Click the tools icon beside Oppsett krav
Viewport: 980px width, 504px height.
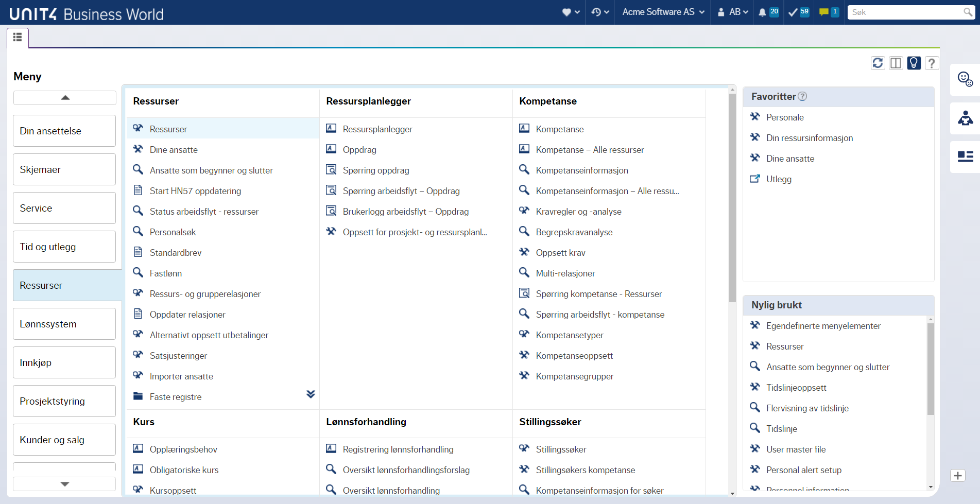(x=524, y=252)
